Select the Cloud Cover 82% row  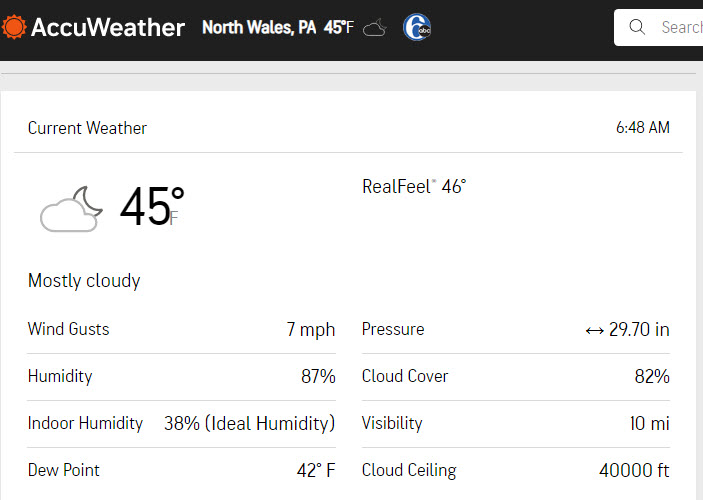click(x=516, y=377)
